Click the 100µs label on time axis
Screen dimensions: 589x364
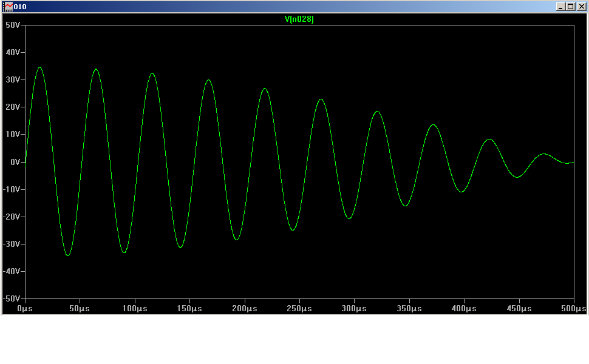pyautogui.click(x=134, y=309)
